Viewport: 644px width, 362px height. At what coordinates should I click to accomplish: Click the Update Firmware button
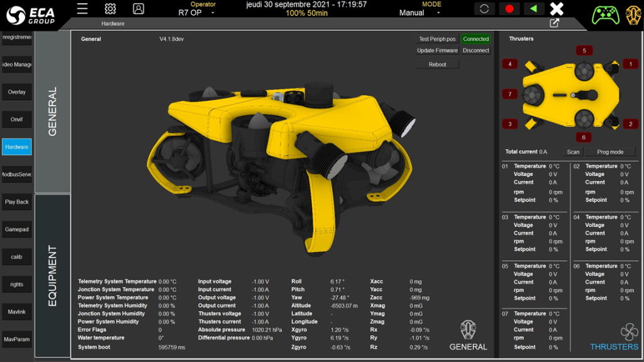click(x=437, y=50)
